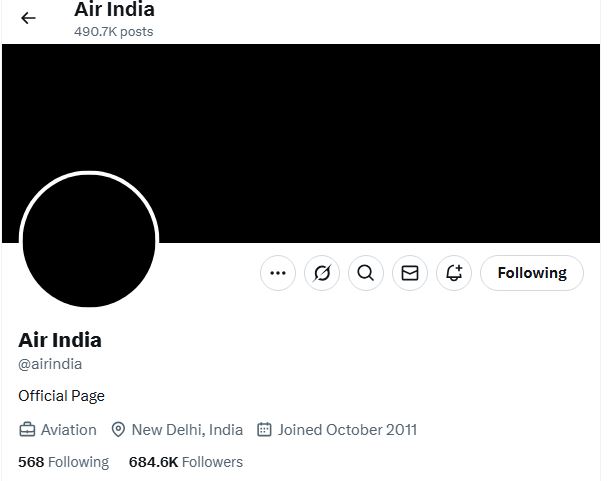Click the calendar icon by the join date
Viewport: 613px width, 481px height.
(x=264, y=430)
